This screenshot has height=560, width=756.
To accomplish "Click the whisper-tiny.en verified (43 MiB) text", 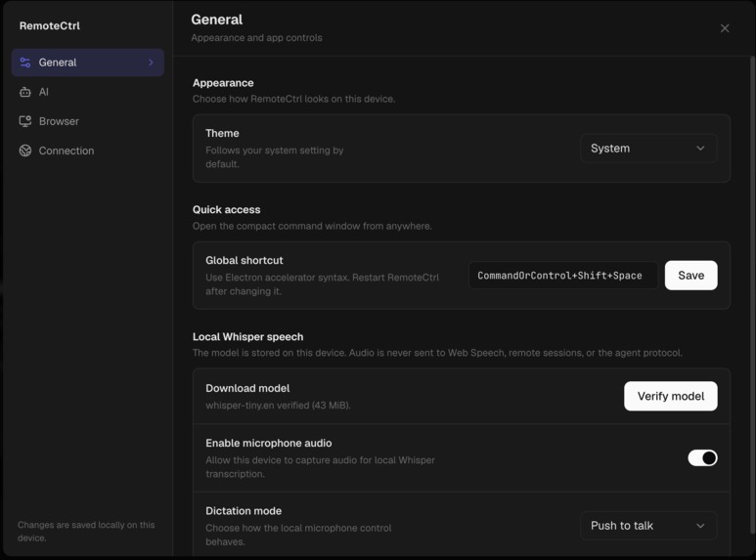I will coord(278,406).
